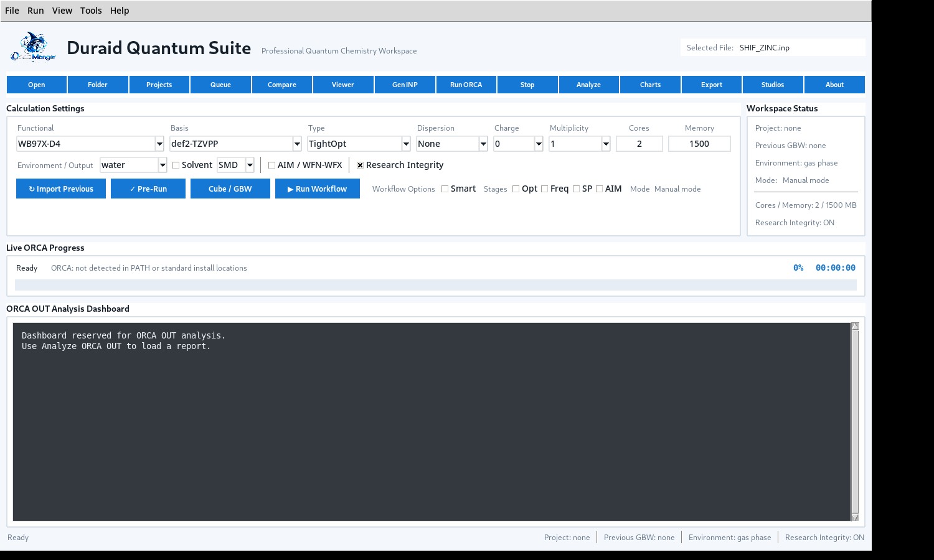Click Previous GBW: none in status bar
Screen dimensions: 934x560
(x=639, y=538)
